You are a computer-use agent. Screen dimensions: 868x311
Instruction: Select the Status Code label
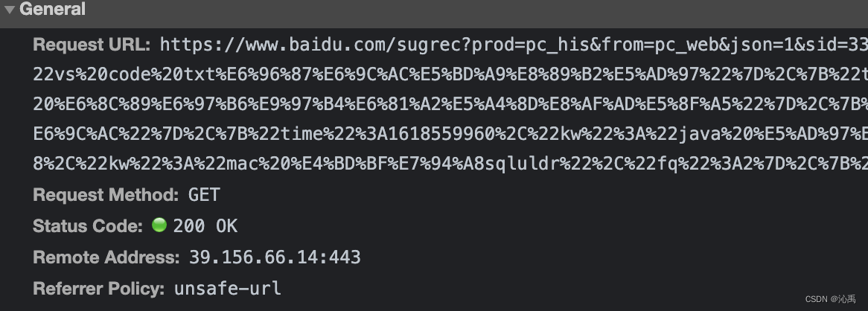(x=88, y=225)
